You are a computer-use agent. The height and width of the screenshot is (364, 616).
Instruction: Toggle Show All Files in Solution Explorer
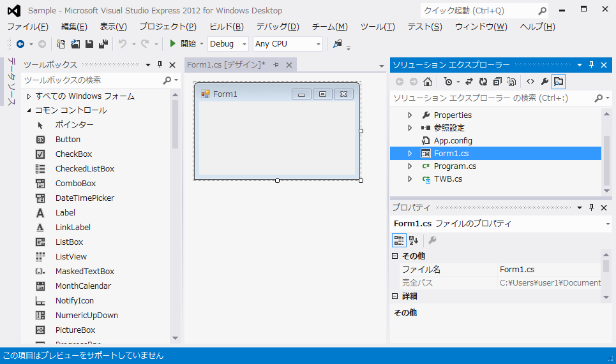coord(511,82)
